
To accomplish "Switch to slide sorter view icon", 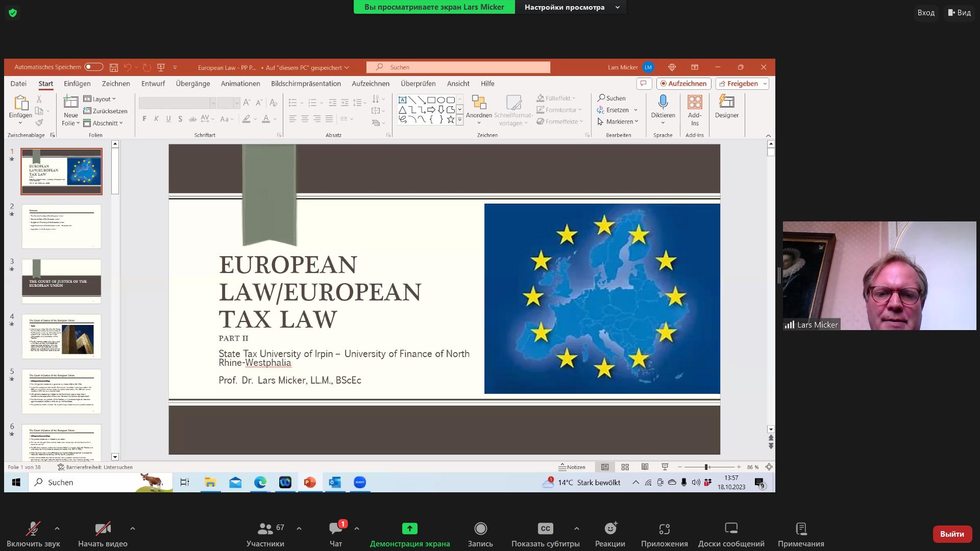I will 625,467.
